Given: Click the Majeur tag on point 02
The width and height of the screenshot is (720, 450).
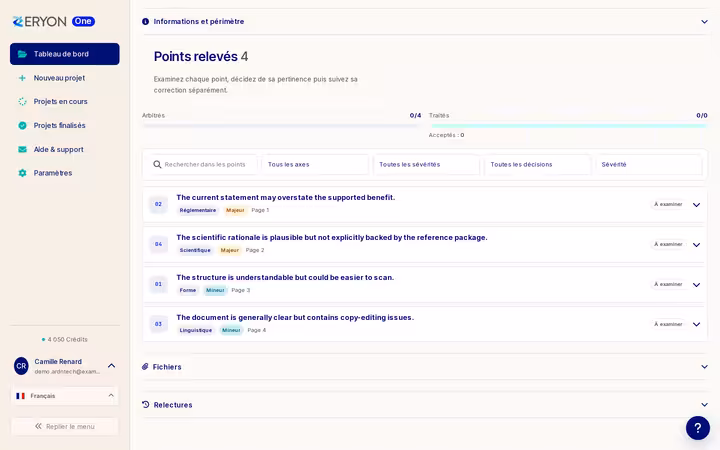Looking at the screenshot, I should point(235,210).
